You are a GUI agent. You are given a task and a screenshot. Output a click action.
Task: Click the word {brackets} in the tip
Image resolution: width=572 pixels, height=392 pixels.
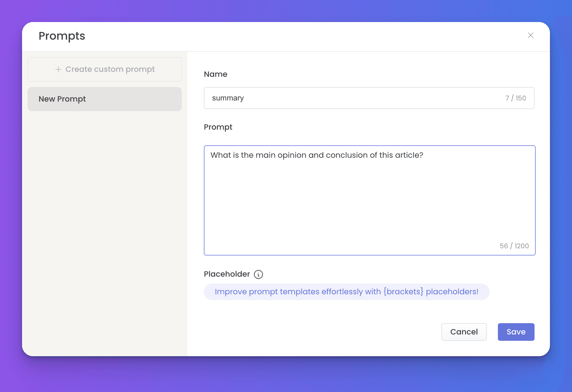[403, 292]
